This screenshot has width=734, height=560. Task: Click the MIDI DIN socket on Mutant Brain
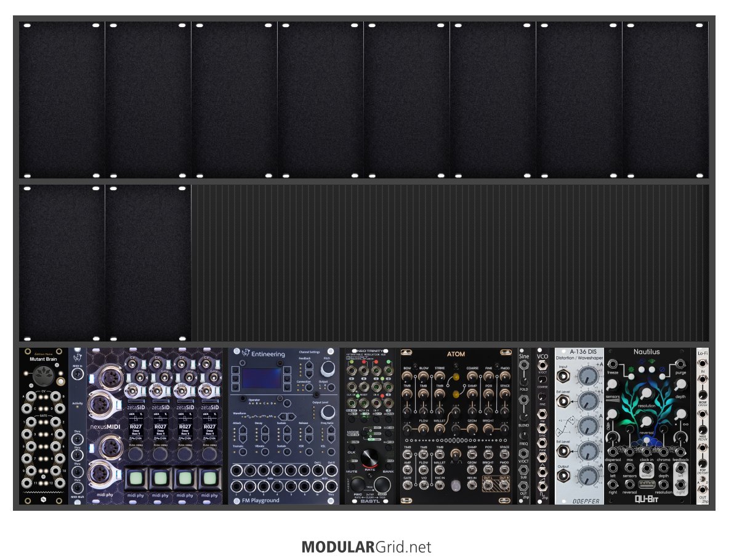pos(44,375)
